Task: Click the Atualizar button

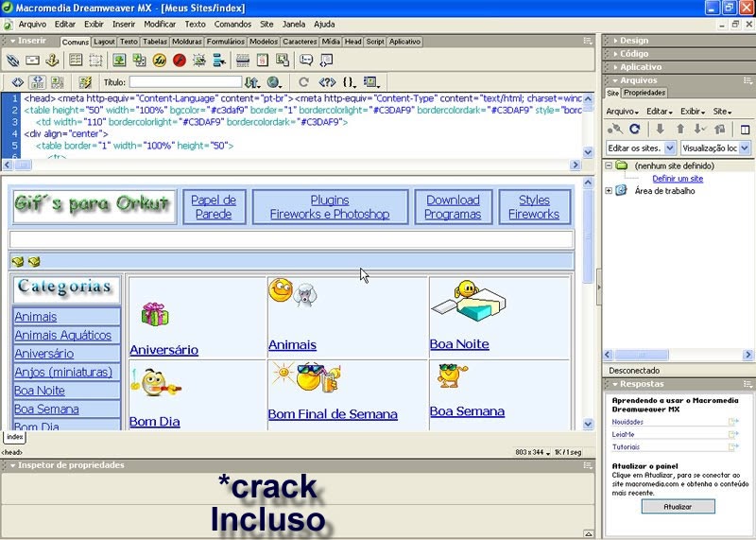Action: click(x=678, y=507)
